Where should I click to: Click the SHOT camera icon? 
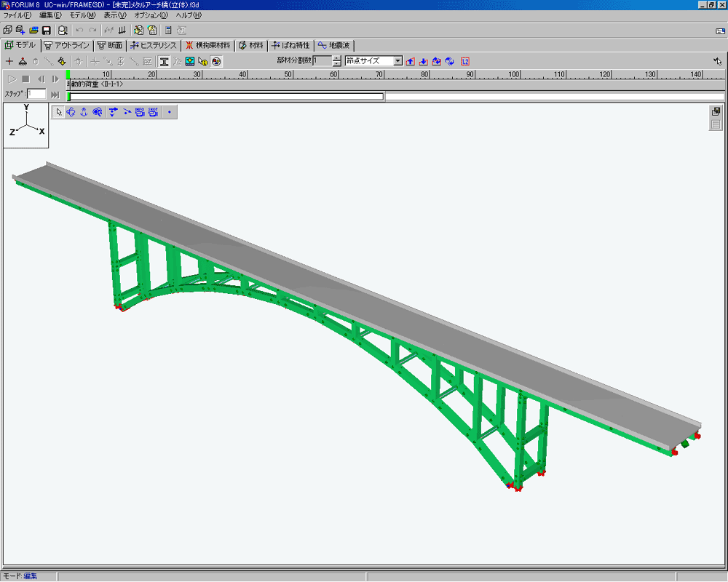[153, 112]
